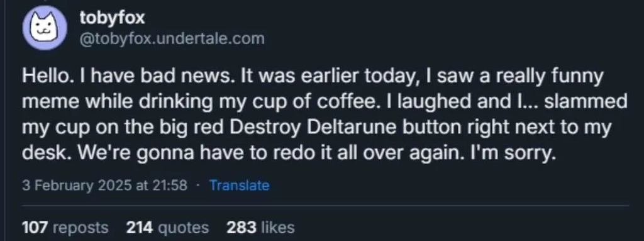
Task: Click the number 283 beside likes
Action: tap(241, 227)
